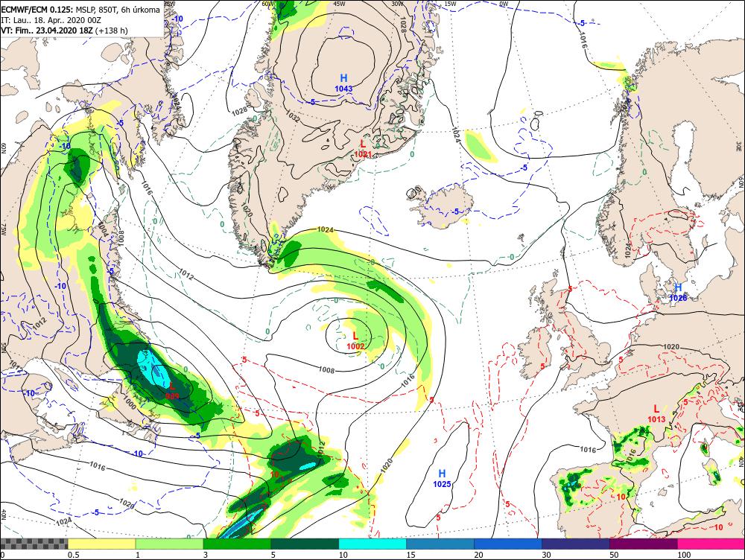Pick the steel blue 15–20 legend swatch

pos(440,544)
